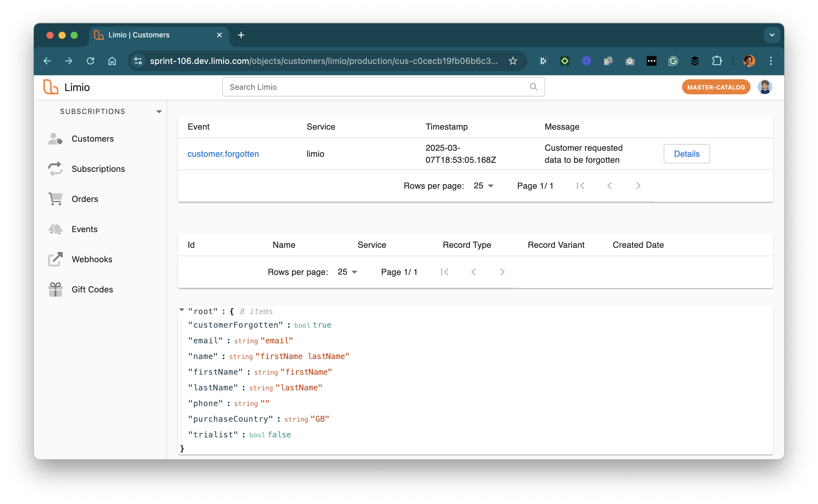Reload the page

(90, 61)
